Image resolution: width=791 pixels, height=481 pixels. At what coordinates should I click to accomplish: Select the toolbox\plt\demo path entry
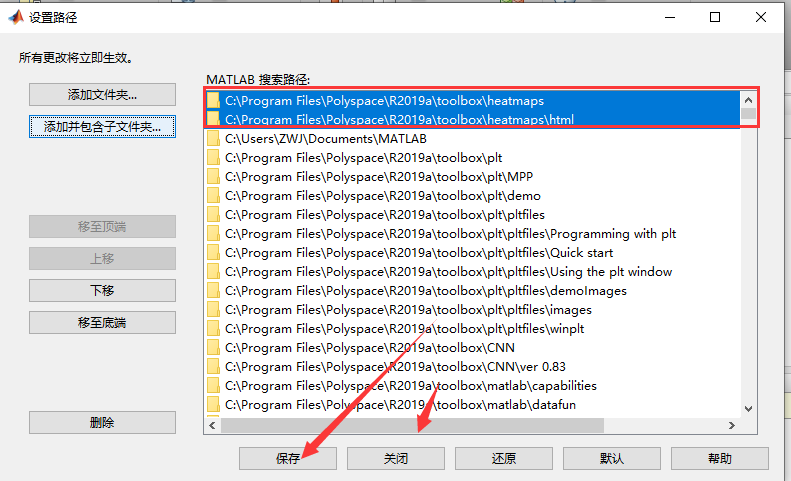coord(472,196)
